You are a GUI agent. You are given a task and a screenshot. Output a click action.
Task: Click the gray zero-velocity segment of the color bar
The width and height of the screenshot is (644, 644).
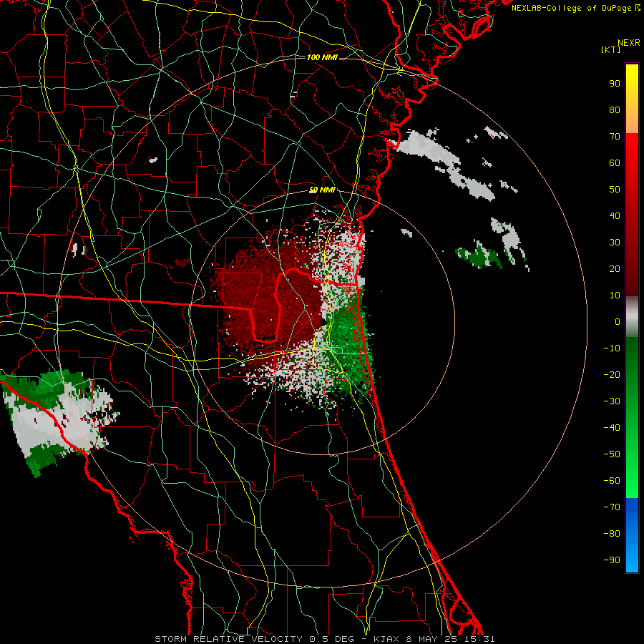632,317
